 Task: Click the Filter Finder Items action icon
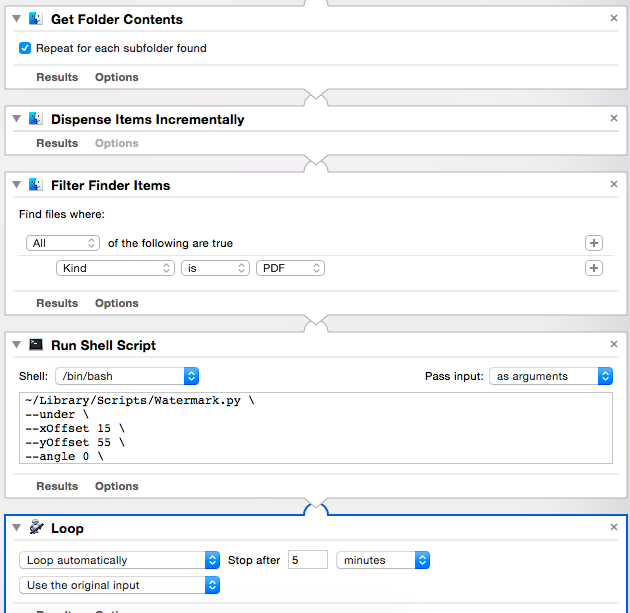[x=37, y=185]
